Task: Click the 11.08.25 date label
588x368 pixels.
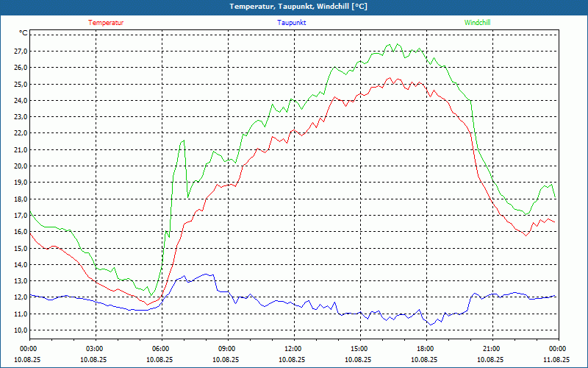Action: pos(556,359)
